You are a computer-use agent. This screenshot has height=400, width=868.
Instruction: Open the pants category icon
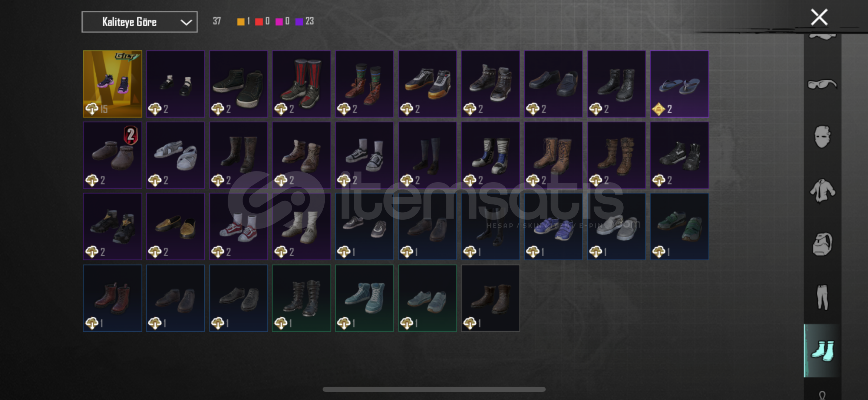822,297
